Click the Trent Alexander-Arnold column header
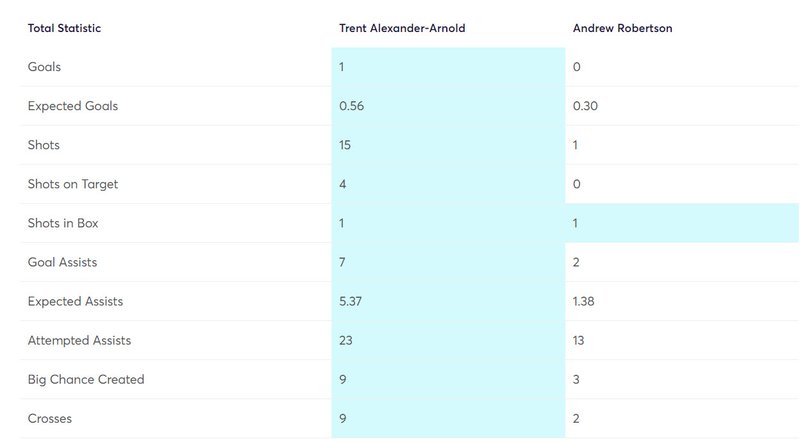Image resolution: width=800 pixels, height=442 pixels. tap(402, 28)
